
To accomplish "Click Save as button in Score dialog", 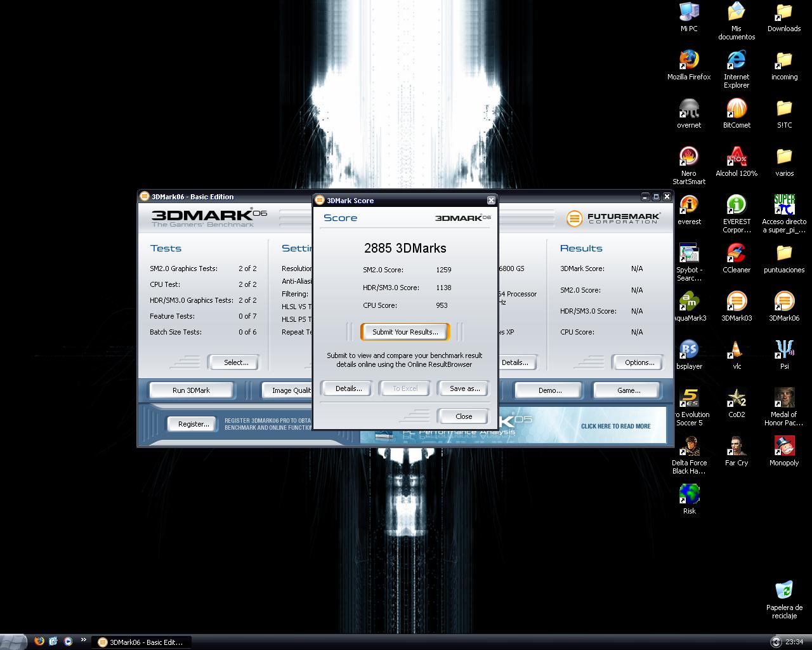I will pyautogui.click(x=464, y=388).
